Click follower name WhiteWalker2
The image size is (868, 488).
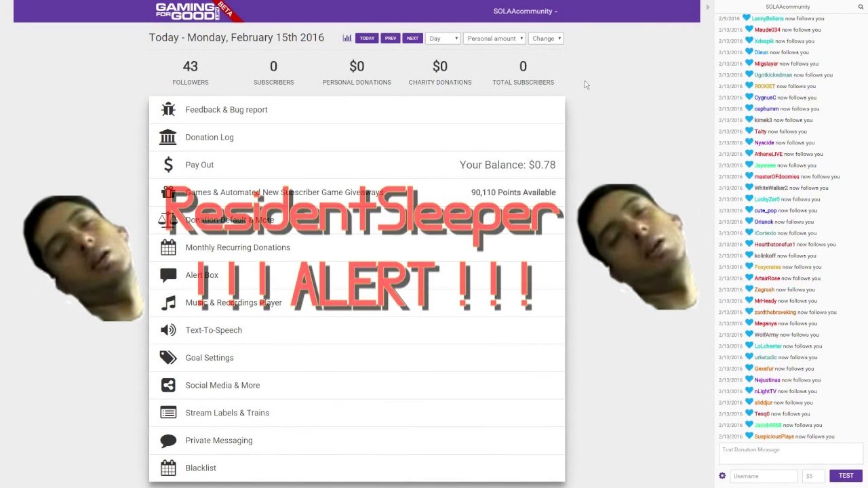coord(771,188)
